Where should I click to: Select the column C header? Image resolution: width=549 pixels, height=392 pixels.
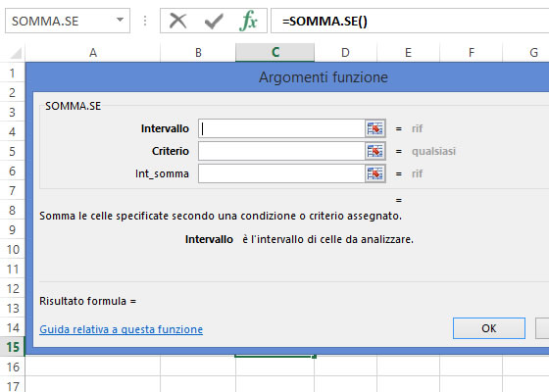pos(275,53)
